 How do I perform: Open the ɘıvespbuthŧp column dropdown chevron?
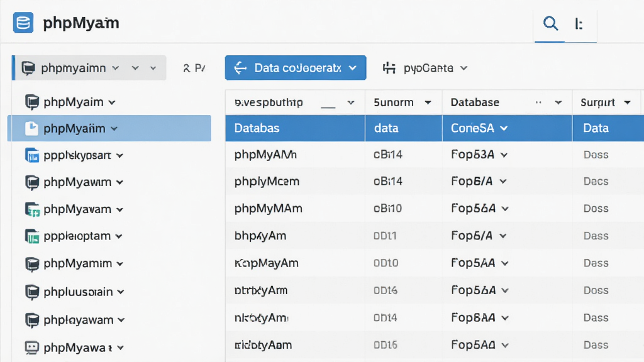[351, 102]
